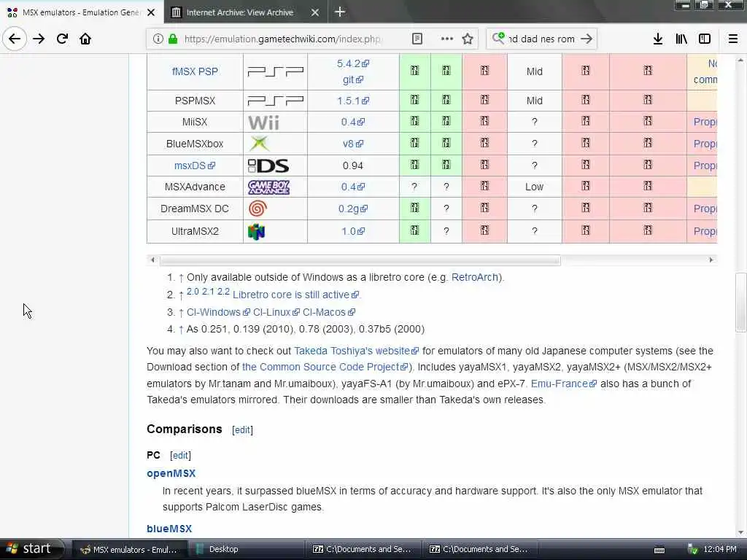The width and height of the screenshot is (747, 560).
Task: Open the Firefox home page
Action: click(85, 39)
